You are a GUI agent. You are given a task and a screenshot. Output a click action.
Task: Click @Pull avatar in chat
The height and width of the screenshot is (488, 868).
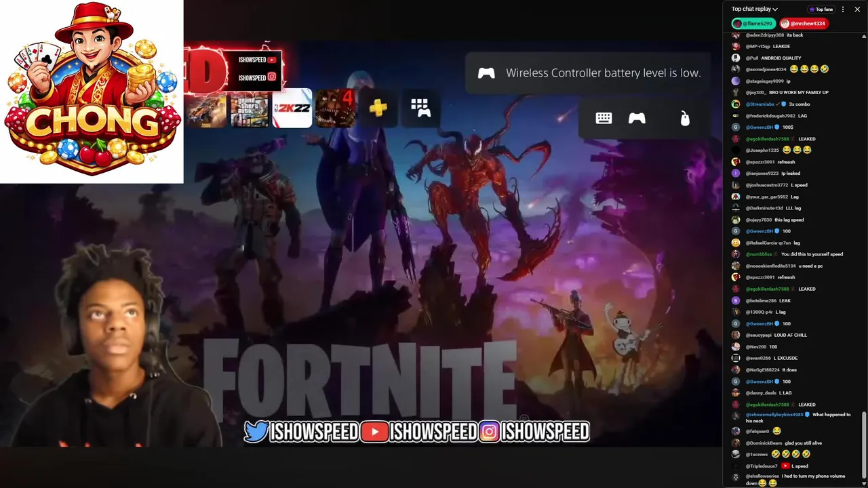coord(736,58)
